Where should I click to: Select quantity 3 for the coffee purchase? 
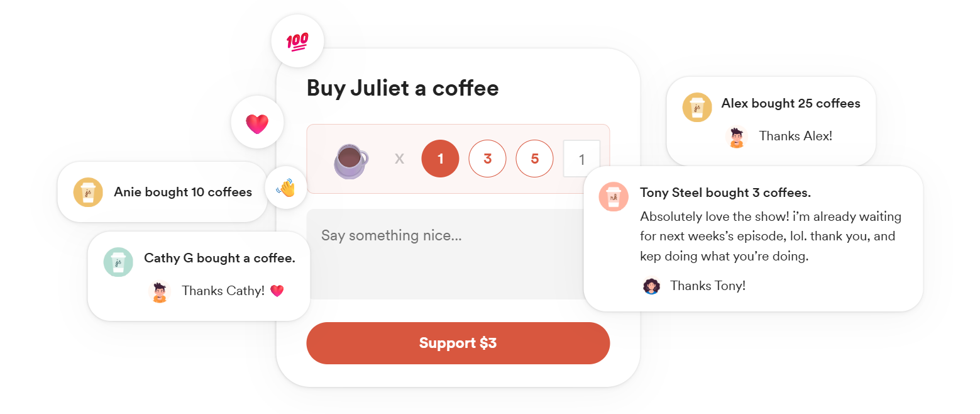tap(487, 159)
